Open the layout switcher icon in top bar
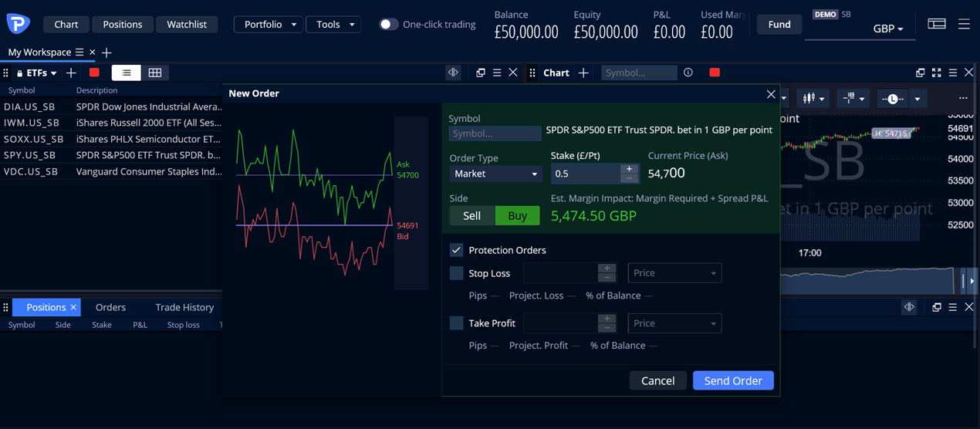The height and width of the screenshot is (429, 980). tap(937, 24)
